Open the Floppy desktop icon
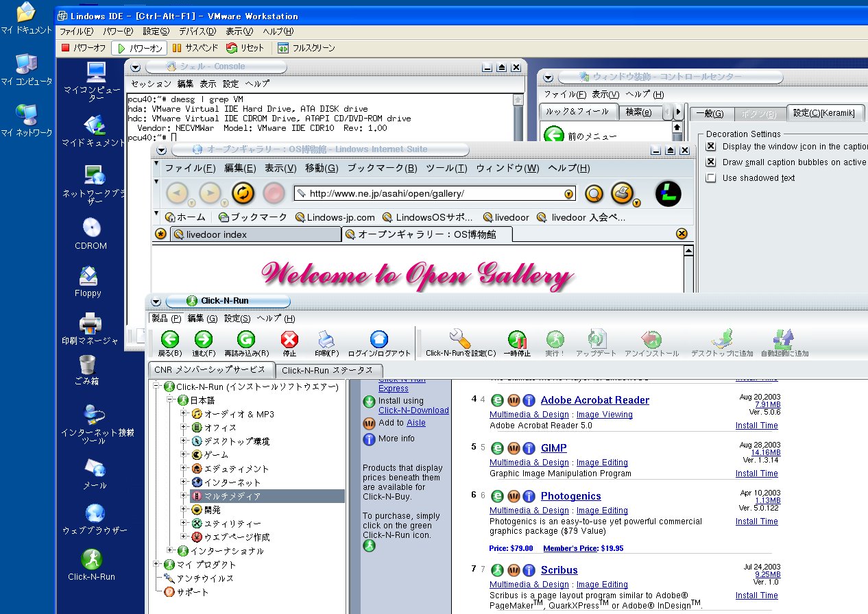Image resolution: width=868 pixels, height=614 pixels. (88, 282)
